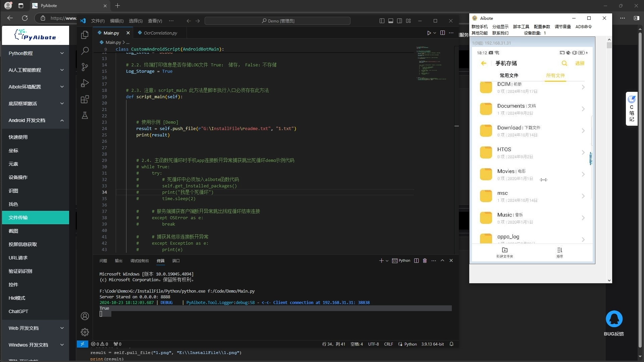This screenshot has width=644, height=362.
Task: Click the BUG反馈 feedback icon
Action: click(614, 319)
